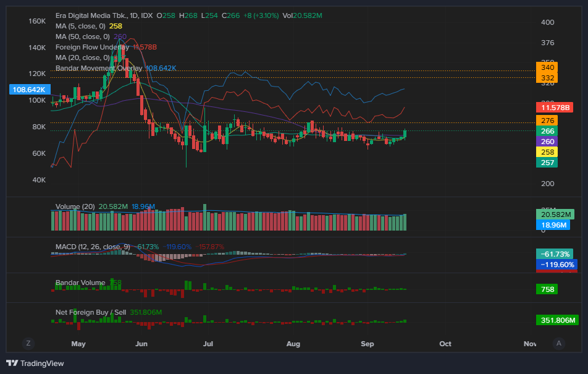Click the teal 257 price scale label

pos(547,163)
